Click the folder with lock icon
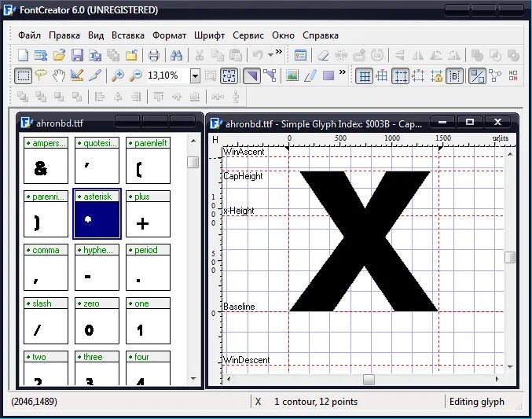 pyautogui.click(x=131, y=55)
